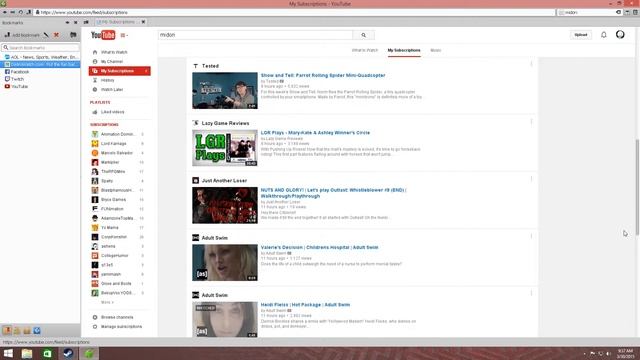Open the AOL bookmark
Viewport: 640px width, 360px height.
41,57
